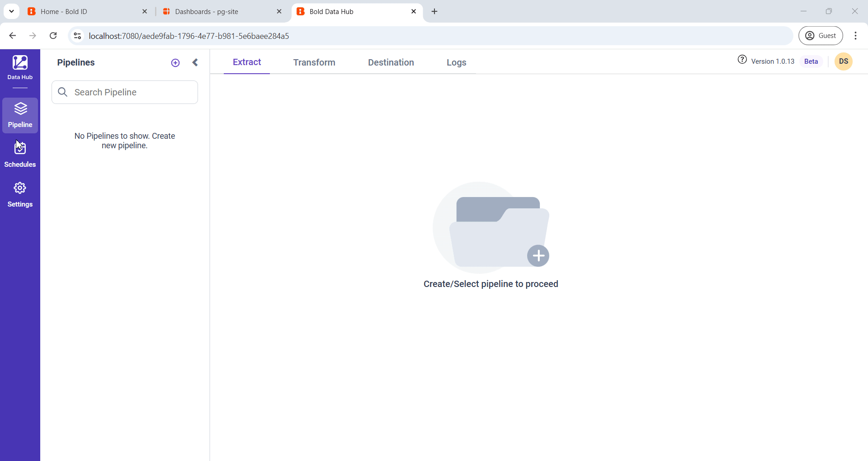Image resolution: width=868 pixels, height=461 pixels.
Task: Open the Settings gear in sidebar
Action: [x=20, y=195]
